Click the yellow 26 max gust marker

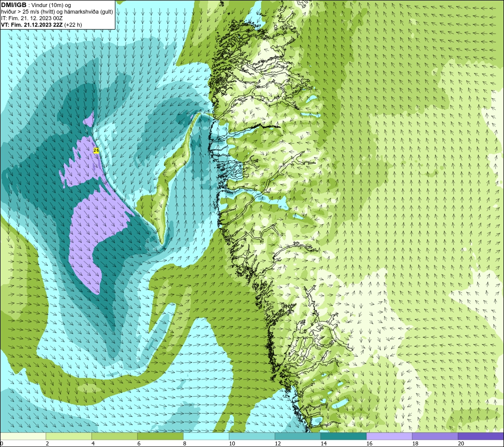coord(96,150)
